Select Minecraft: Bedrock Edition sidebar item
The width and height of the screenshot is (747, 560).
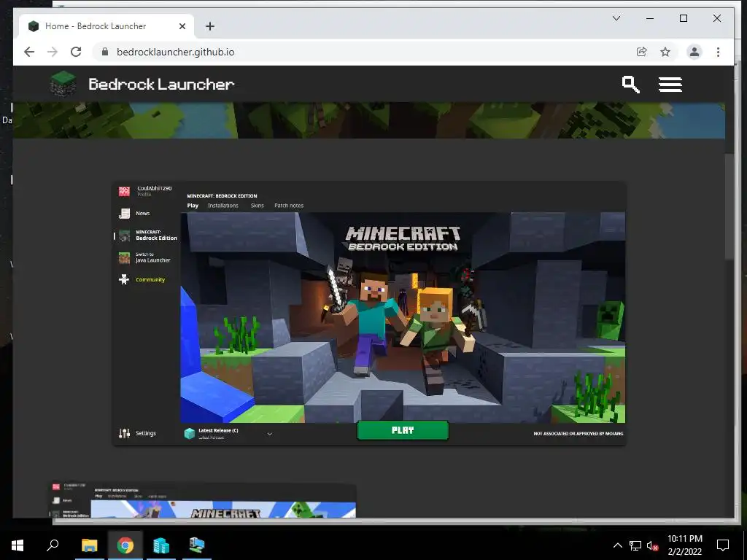click(147, 236)
